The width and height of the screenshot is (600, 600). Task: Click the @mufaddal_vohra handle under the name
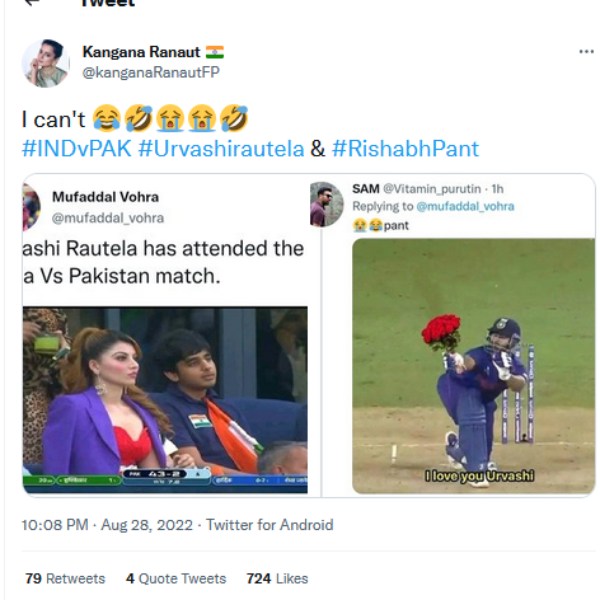107,217
